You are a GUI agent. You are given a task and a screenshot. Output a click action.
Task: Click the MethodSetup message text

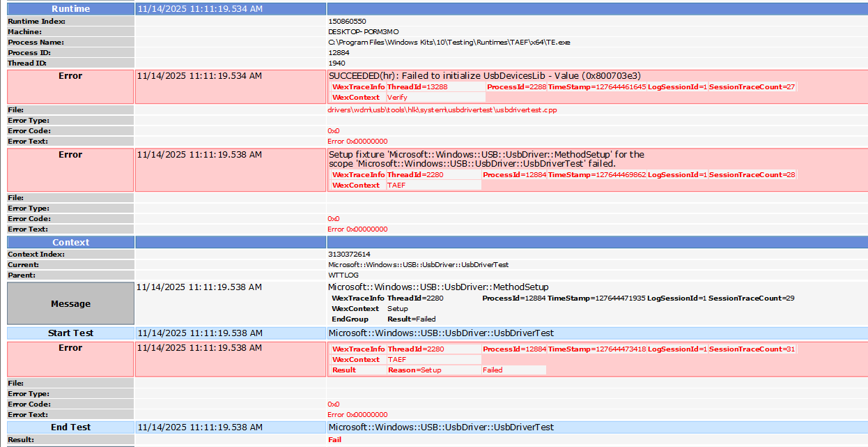[x=438, y=287]
